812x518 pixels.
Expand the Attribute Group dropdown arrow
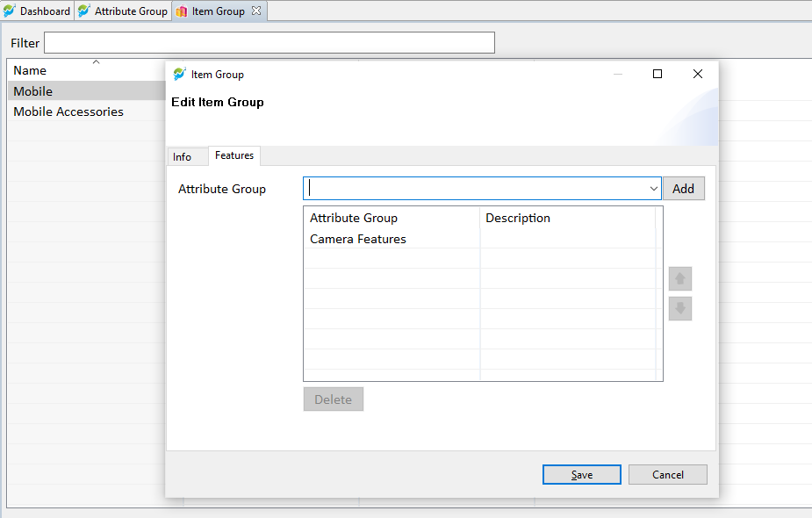653,189
